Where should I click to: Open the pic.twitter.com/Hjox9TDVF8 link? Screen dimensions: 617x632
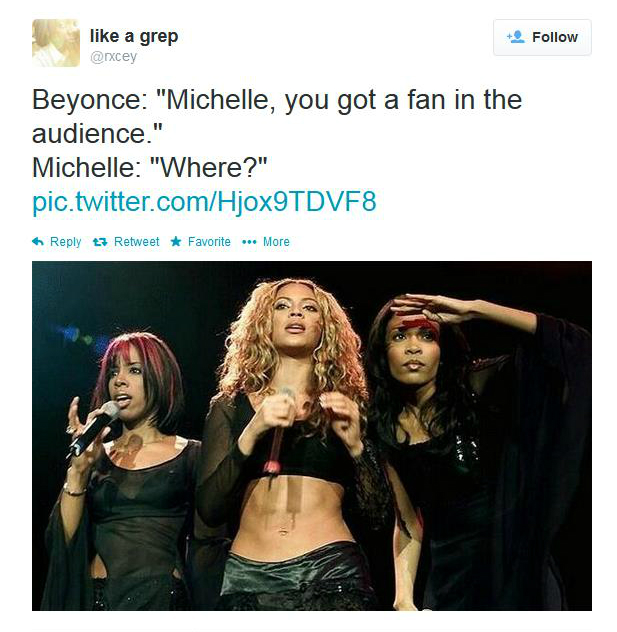(204, 202)
